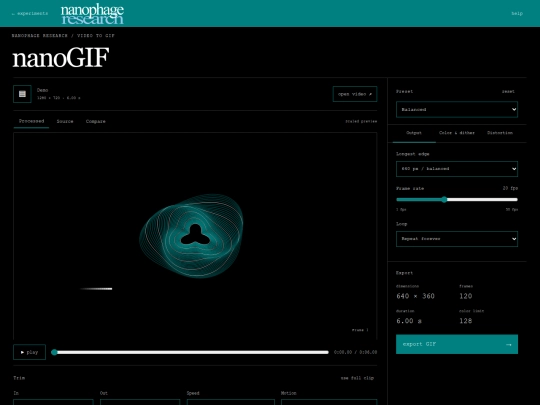Select the Distortion tab

pyautogui.click(x=500, y=133)
